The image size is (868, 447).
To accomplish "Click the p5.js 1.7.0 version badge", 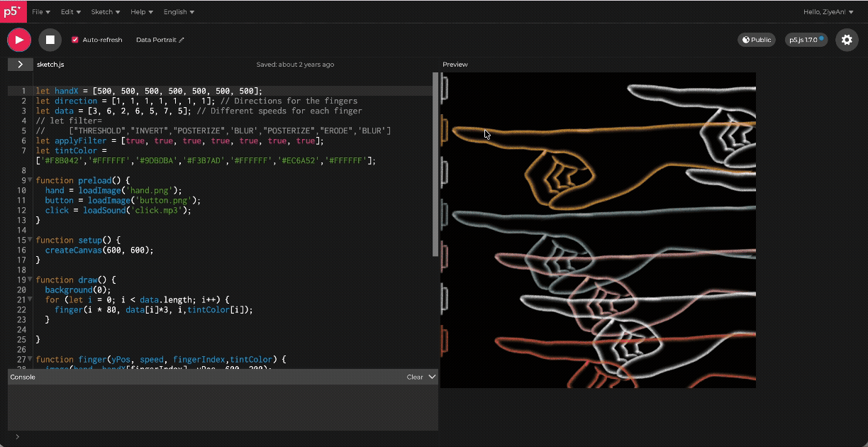I will point(806,40).
